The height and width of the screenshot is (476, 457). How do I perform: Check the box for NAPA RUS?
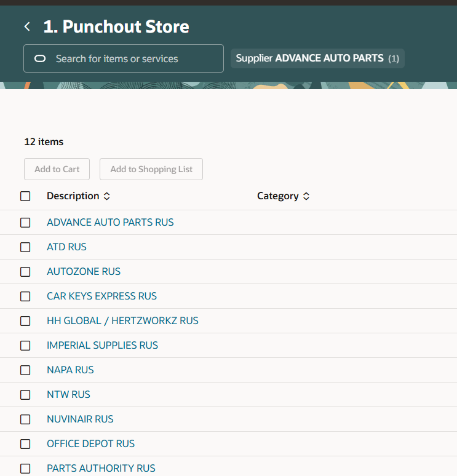[25, 370]
